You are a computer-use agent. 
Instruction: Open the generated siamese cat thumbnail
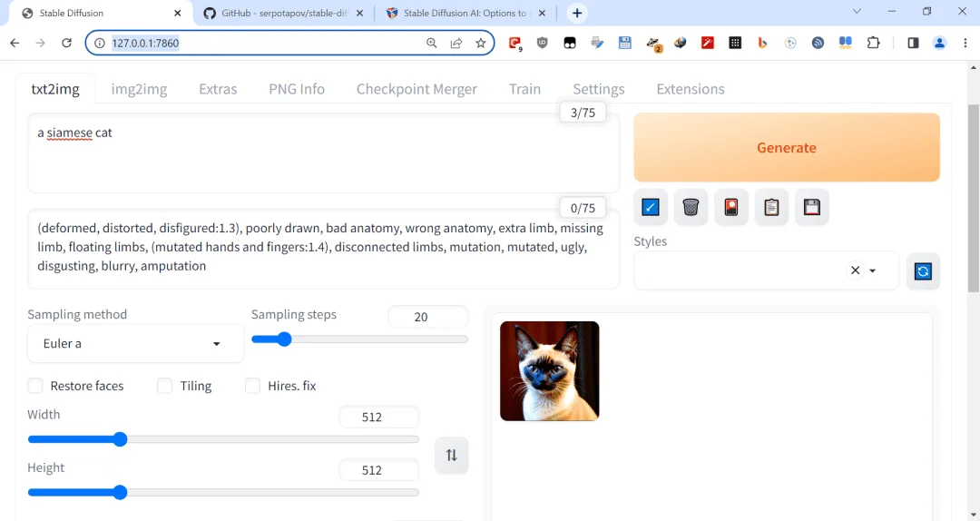point(549,371)
